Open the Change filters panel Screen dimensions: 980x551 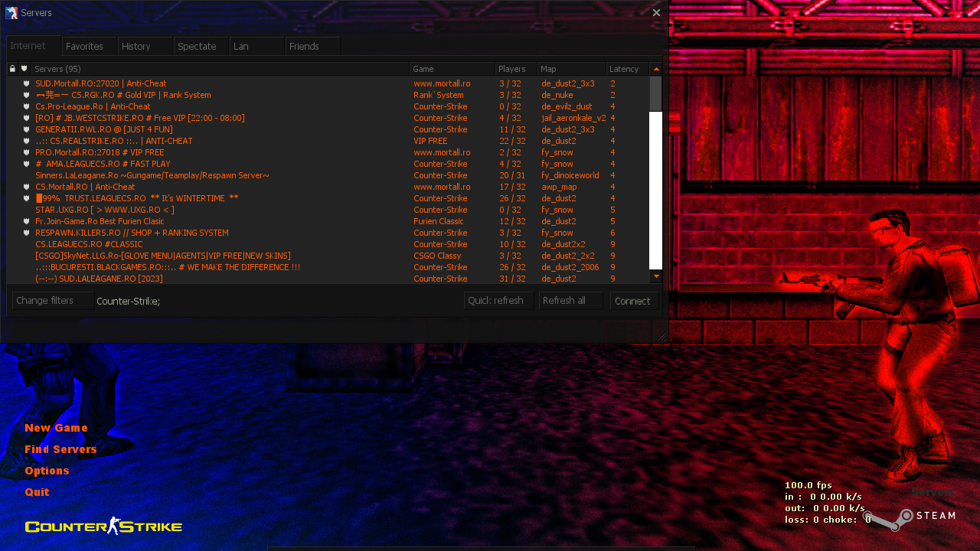[x=52, y=300]
